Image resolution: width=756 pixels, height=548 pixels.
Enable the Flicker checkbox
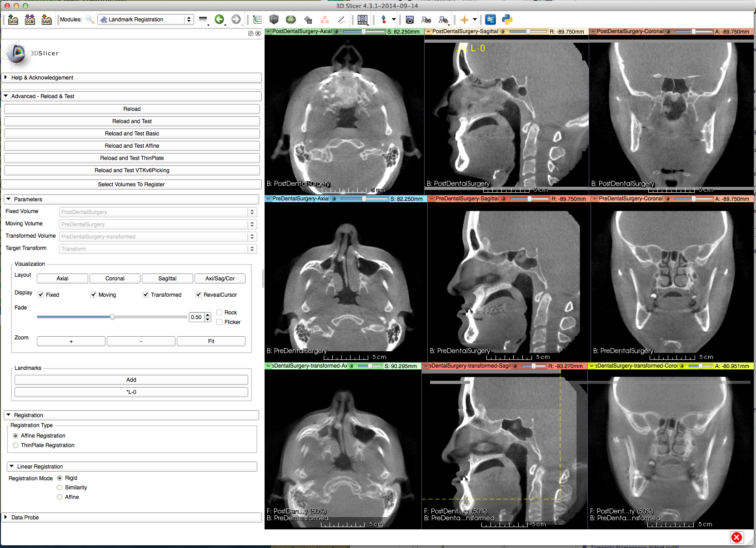[x=220, y=322]
